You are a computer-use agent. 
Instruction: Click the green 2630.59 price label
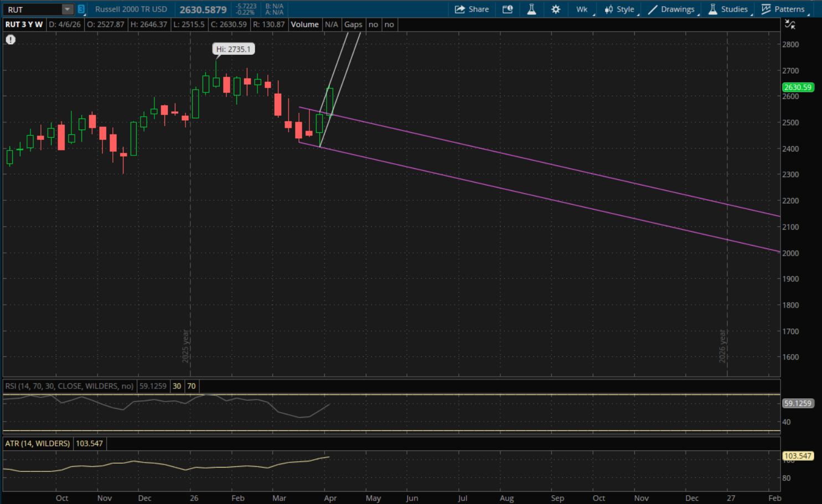798,87
